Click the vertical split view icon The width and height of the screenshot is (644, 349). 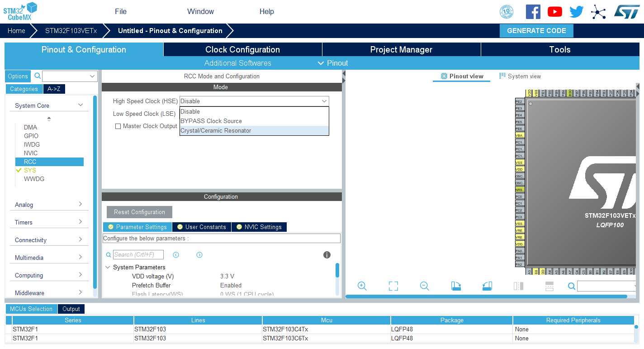click(x=518, y=286)
